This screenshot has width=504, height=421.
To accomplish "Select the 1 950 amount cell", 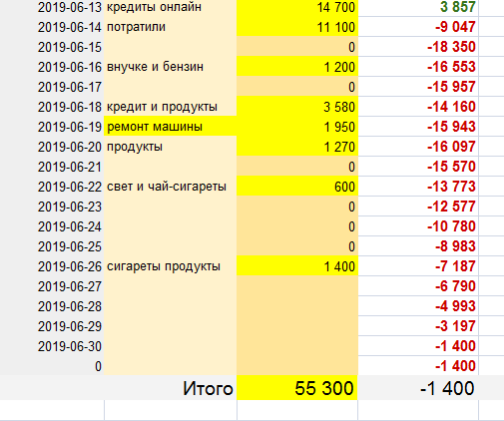I will pos(297,127).
